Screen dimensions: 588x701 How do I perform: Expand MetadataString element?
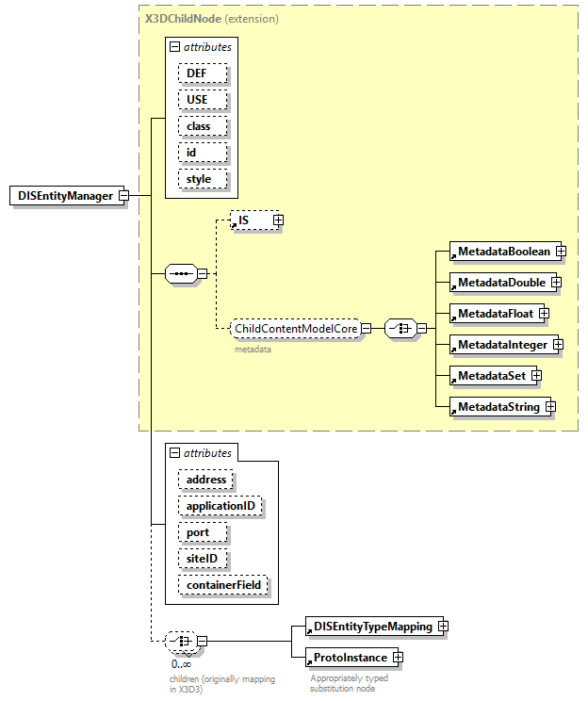(x=551, y=407)
